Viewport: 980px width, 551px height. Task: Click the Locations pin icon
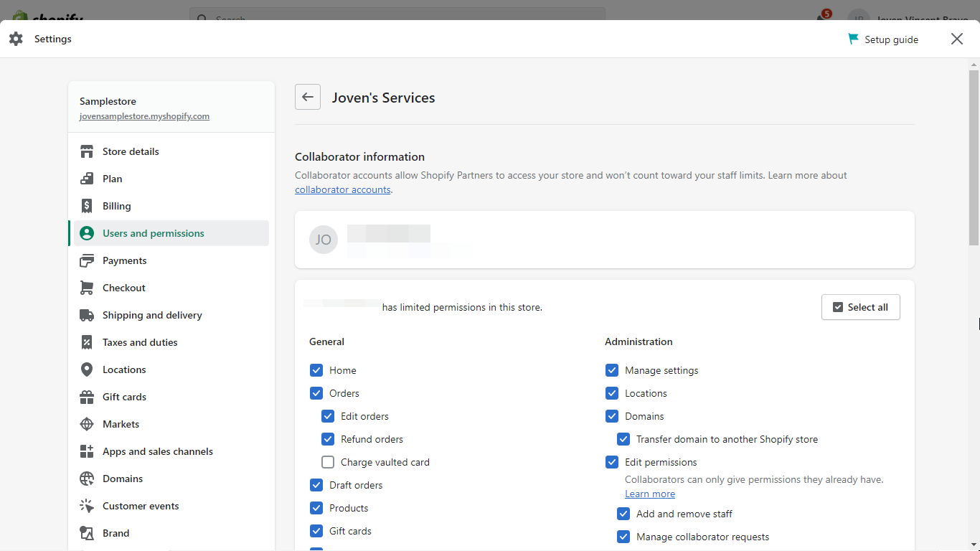click(x=87, y=369)
